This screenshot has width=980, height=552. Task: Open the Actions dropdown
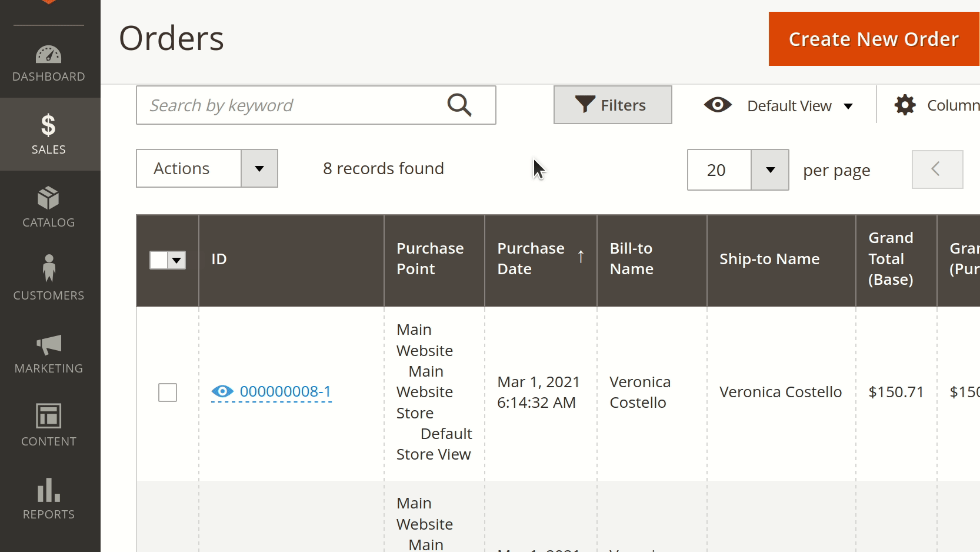206,168
